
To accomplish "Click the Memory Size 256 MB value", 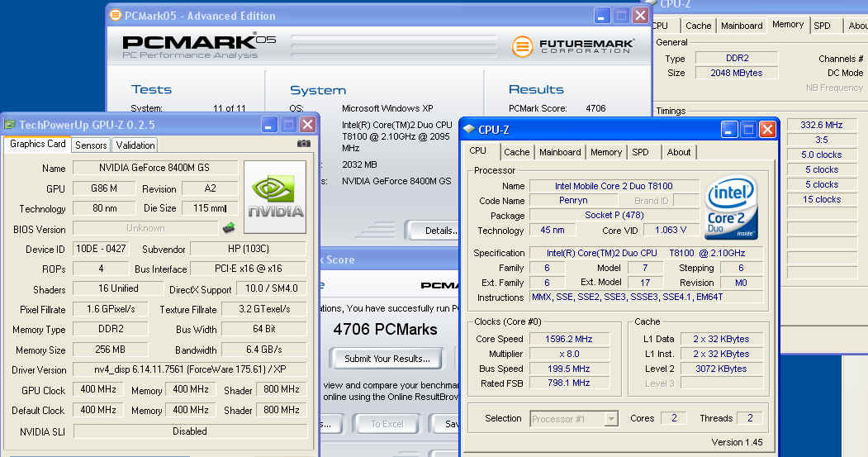I will (x=110, y=350).
